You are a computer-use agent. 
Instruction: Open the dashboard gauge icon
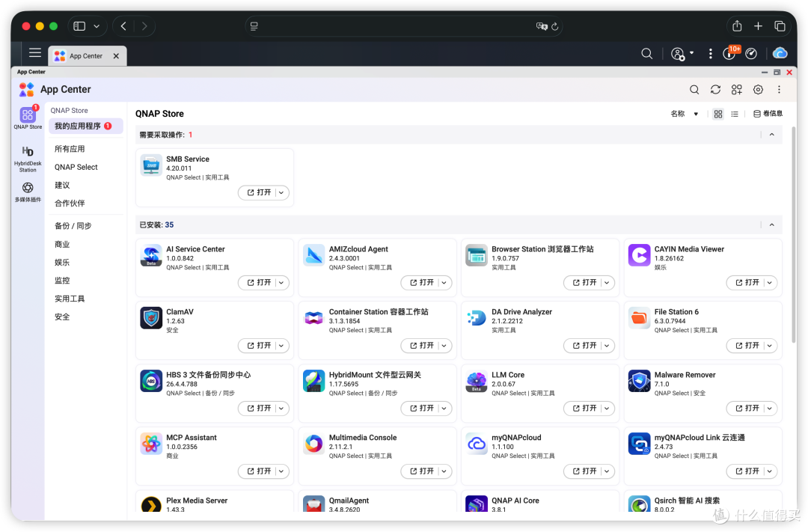coord(751,54)
